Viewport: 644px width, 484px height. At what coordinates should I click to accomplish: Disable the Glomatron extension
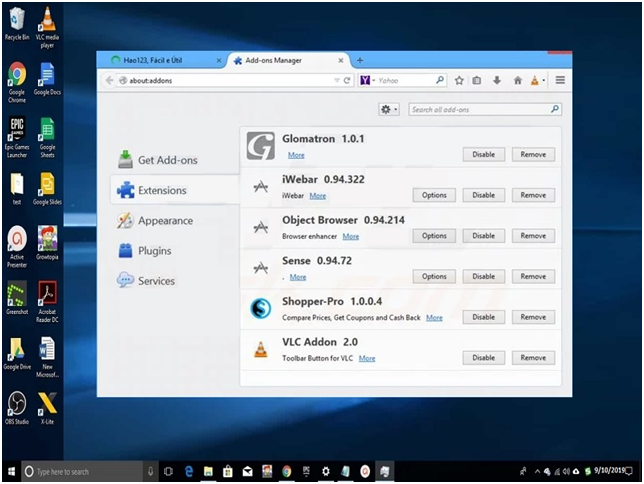coord(484,154)
